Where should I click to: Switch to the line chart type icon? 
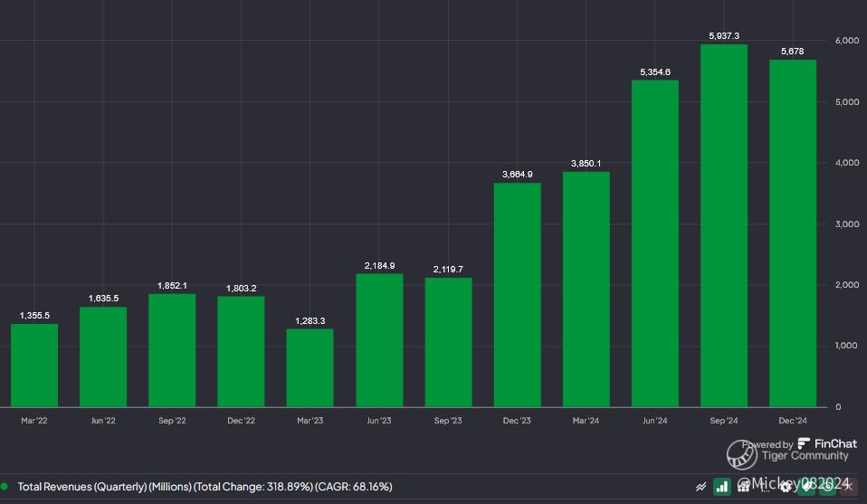pyautogui.click(x=700, y=487)
